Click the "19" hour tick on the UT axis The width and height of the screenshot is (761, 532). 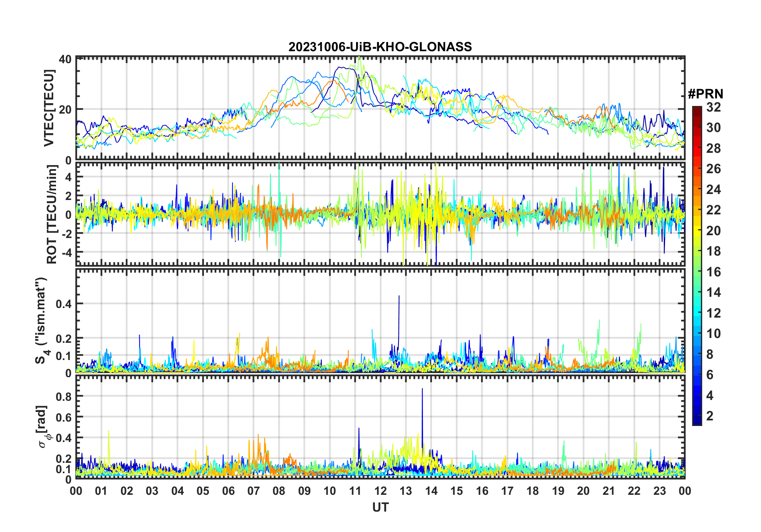pyautogui.click(x=558, y=491)
